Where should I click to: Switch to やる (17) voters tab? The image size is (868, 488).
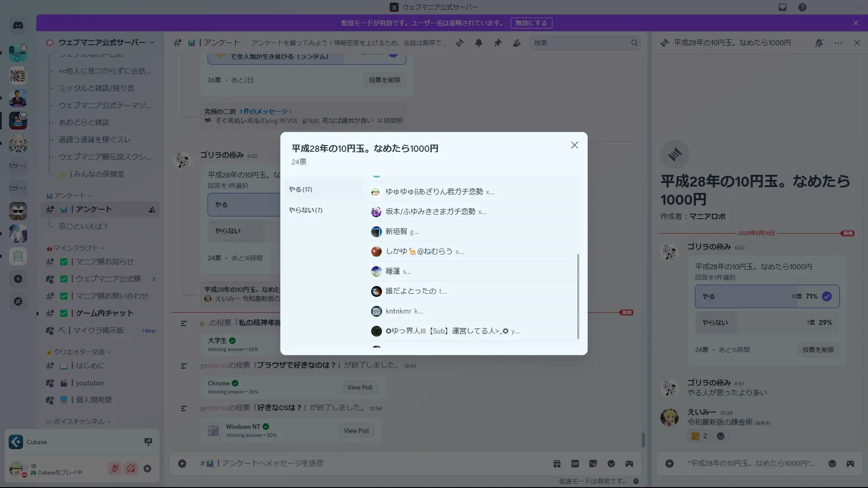point(301,189)
